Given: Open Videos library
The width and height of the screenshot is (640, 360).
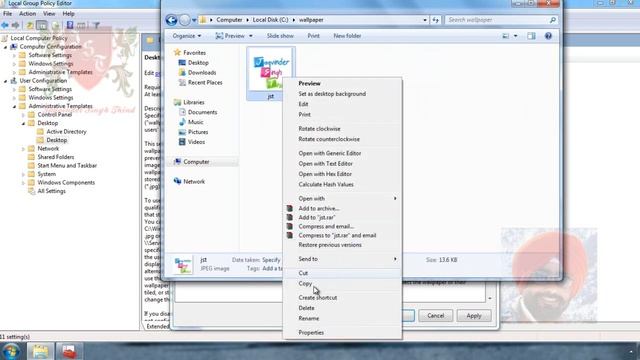Looking at the screenshot, I should pos(196,142).
